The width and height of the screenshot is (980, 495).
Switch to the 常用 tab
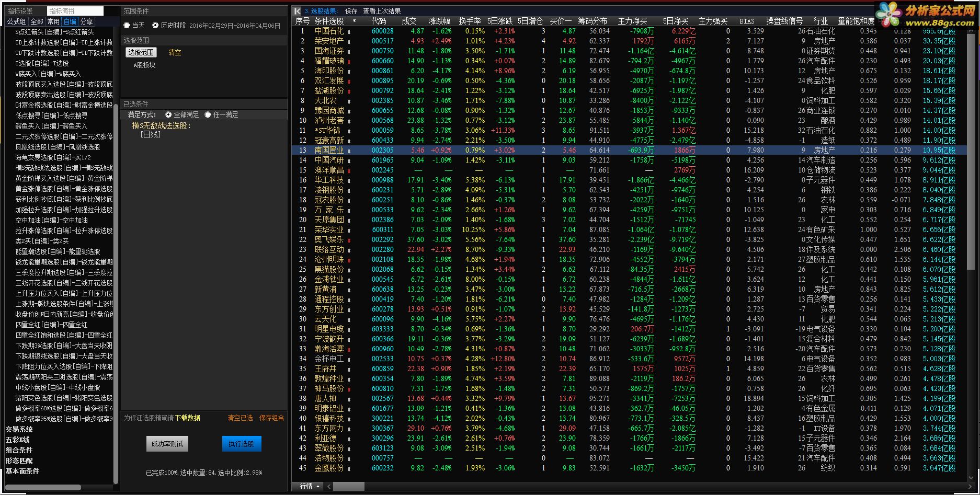(x=53, y=21)
